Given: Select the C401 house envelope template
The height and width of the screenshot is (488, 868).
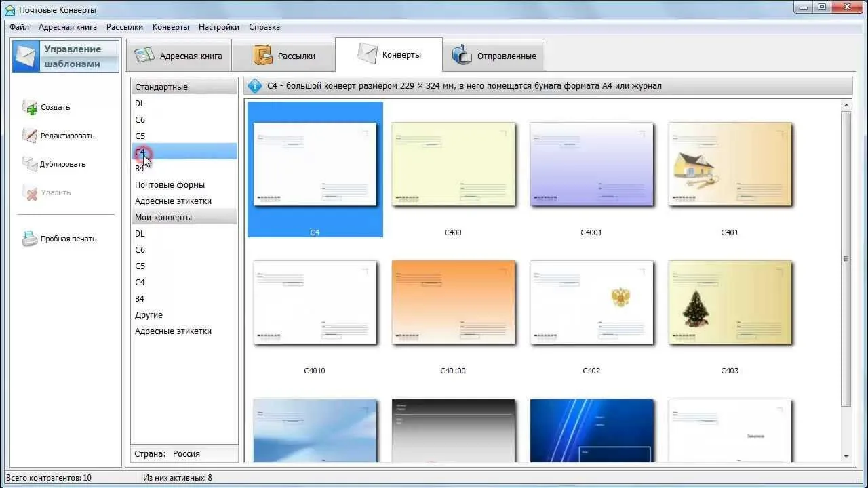Looking at the screenshot, I should (730, 166).
